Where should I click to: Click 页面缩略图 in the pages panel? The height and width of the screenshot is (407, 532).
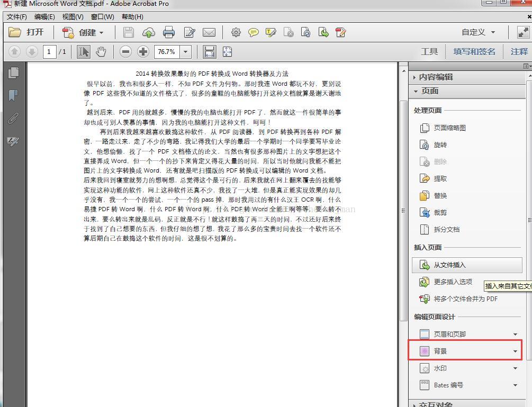pyautogui.click(x=443, y=128)
